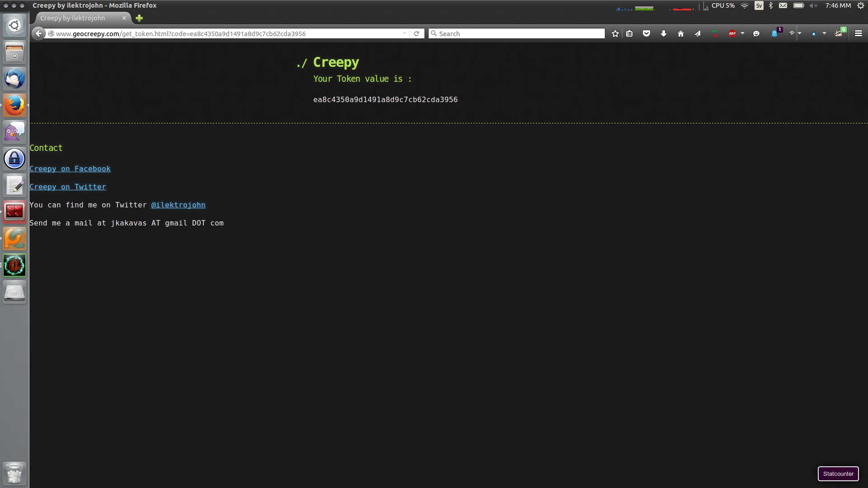Click token value ea8c4350a9d1491a8d9c7cb62cda3956
Viewport: 868px width, 488px height.
[x=385, y=99]
